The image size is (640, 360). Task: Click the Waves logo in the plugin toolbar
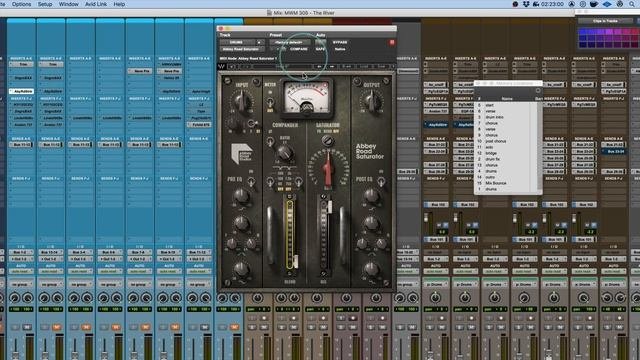tap(222, 66)
